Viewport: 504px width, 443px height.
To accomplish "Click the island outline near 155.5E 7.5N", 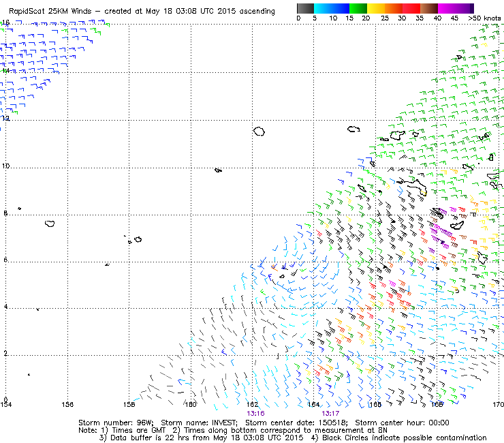I will pos(50,224).
